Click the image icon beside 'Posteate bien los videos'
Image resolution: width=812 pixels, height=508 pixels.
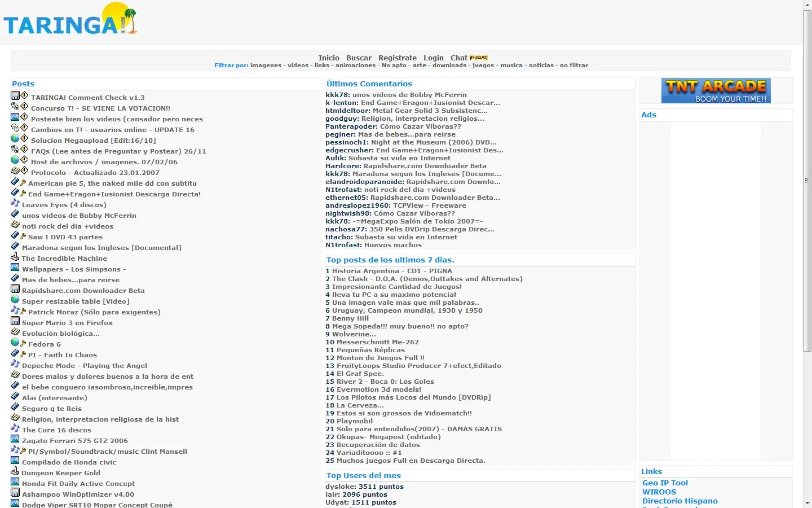15,117
